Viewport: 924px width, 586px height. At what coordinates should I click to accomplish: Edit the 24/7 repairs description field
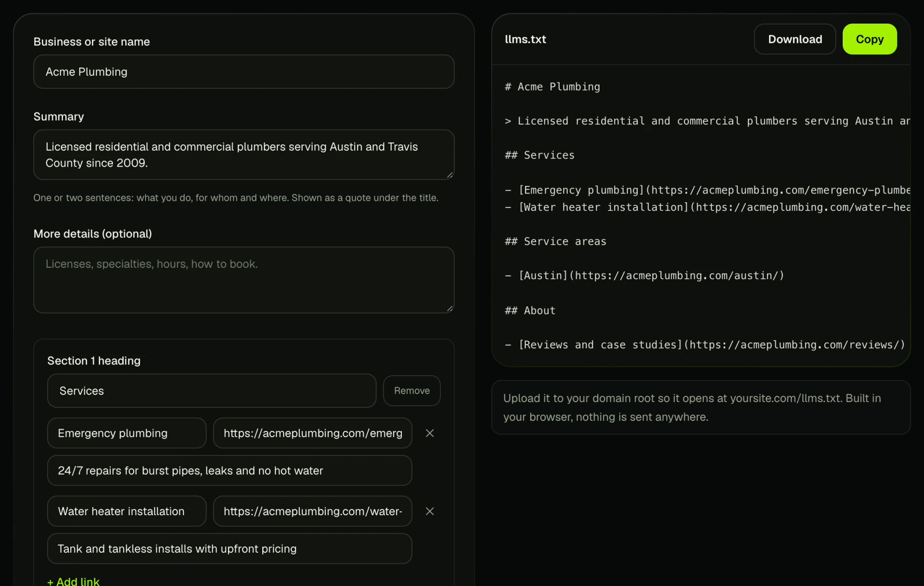pos(230,470)
